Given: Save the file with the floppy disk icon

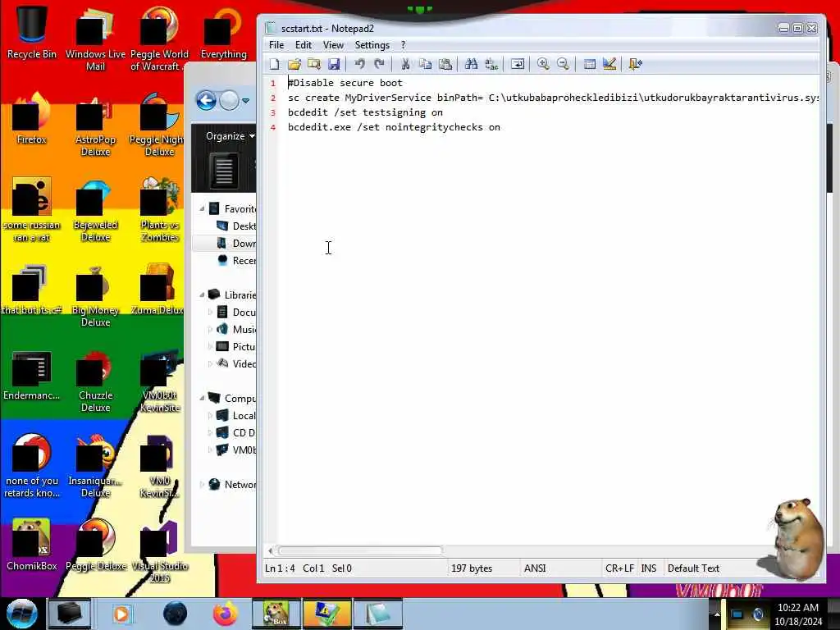Looking at the screenshot, I should coord(334,64).
